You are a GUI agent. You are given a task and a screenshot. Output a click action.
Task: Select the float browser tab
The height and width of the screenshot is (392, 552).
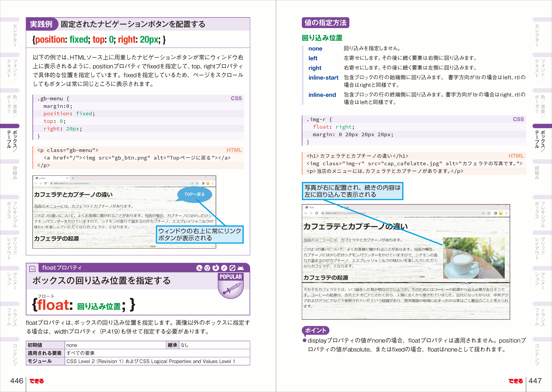tap(311, 207)
